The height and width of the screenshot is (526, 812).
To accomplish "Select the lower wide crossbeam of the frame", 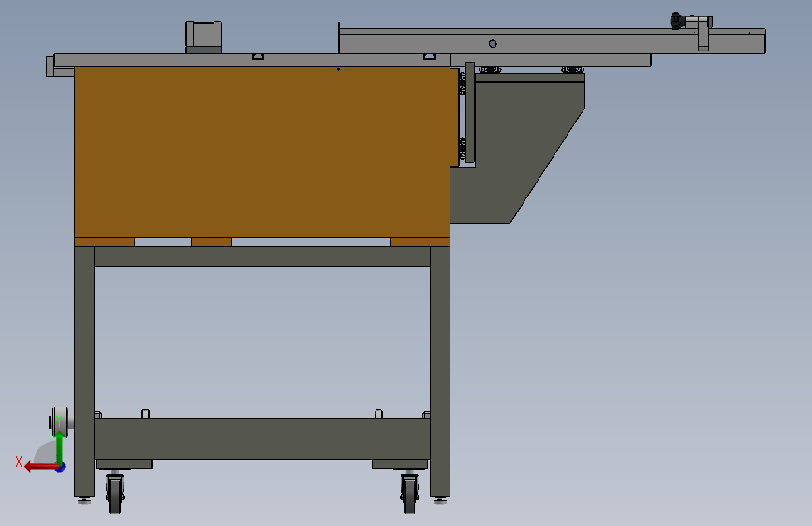I will [x=262, y=439].
